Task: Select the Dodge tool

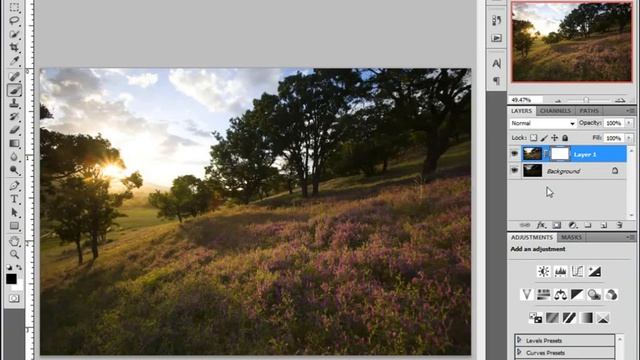Action: pos(14,170)
